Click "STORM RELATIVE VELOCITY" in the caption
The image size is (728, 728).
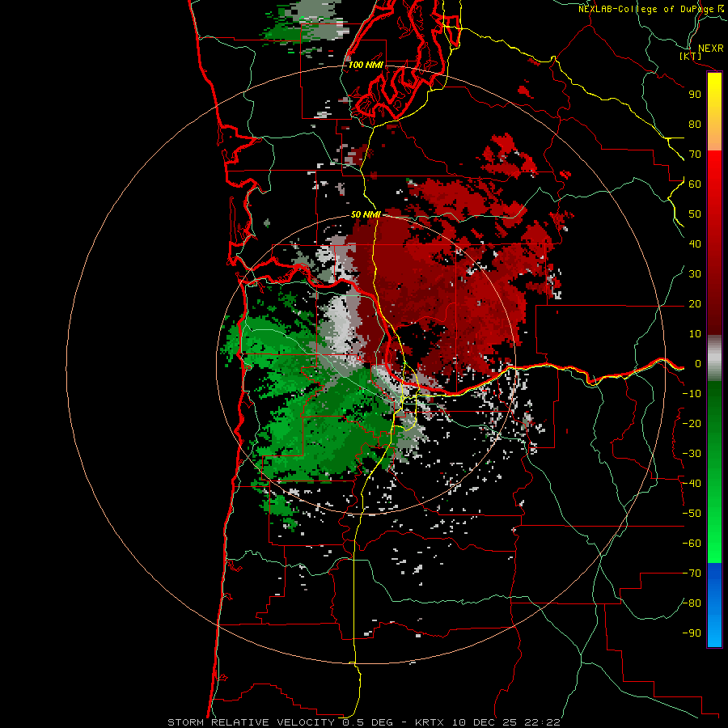(251, 722)
